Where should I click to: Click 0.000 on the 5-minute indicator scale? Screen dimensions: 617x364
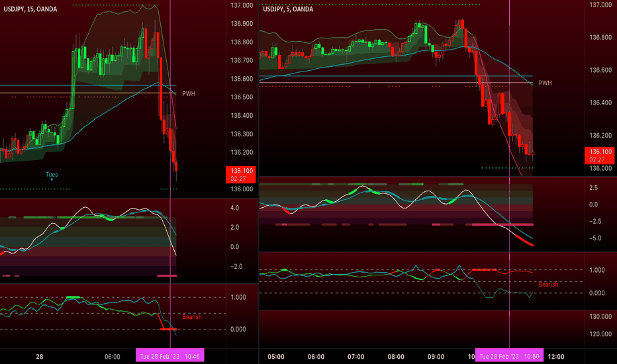point(597,293)
